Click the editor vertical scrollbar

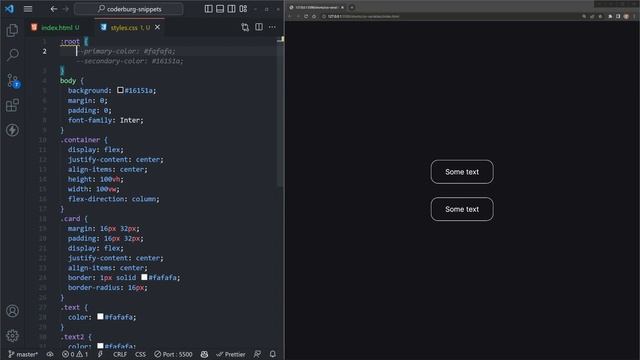280,112
